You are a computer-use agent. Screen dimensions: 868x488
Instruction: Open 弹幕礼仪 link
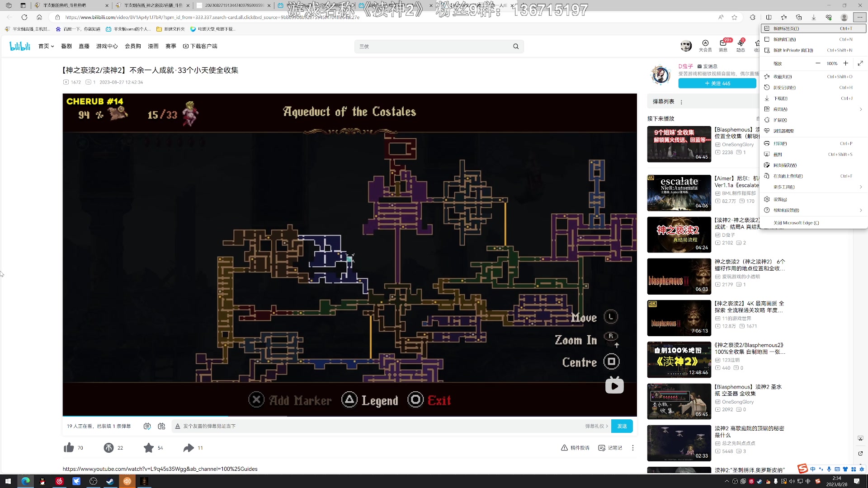pos(596,426)
